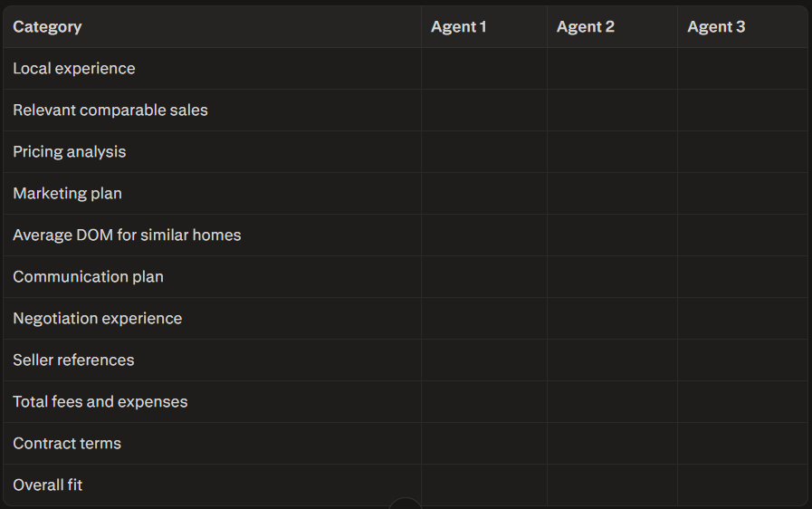Click the Communication plan row label
This screenshot has height=509, width=812.
pos(88,277)
